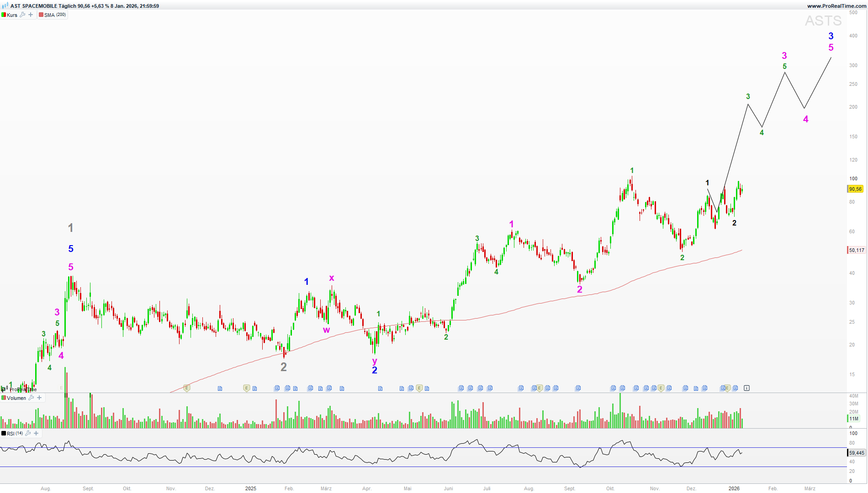
Task: Open Volumen panel wrench settings
Action: (x=31, y=398)
